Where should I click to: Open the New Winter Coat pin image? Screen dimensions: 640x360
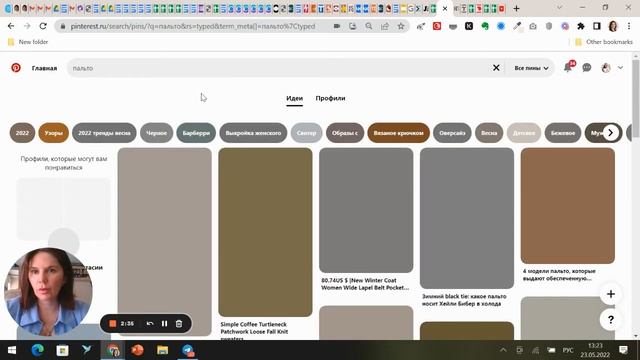pos(366,210)
